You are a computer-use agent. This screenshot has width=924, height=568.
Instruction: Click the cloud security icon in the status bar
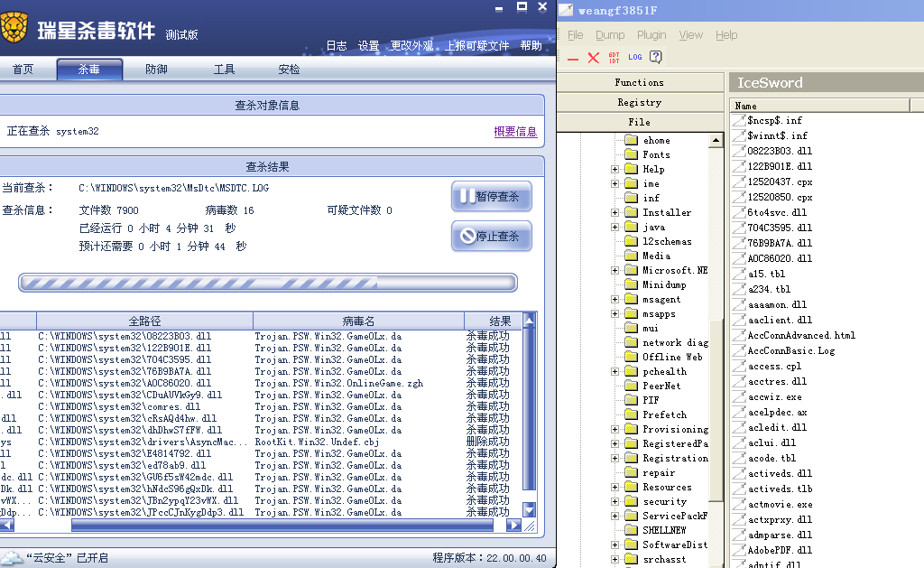click(x=11, y=558)
